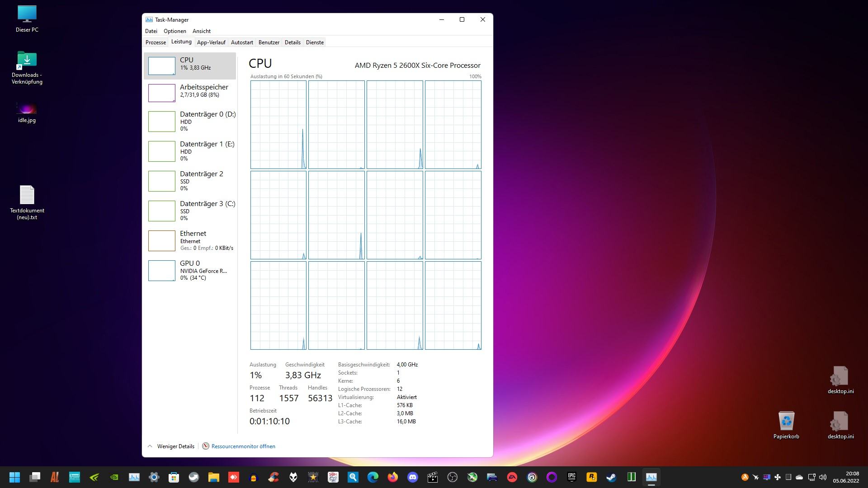This screenshot has height=488, width=868.
Task: Select the Downloads - Verknüpfung desktop shortcut
Action: click(27, 68)
